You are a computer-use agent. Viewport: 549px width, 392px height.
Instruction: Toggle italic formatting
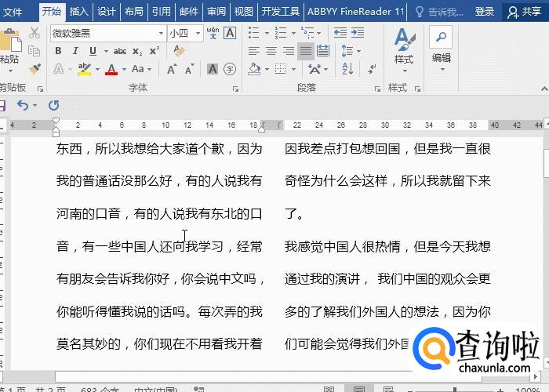(x=75, y=51)
